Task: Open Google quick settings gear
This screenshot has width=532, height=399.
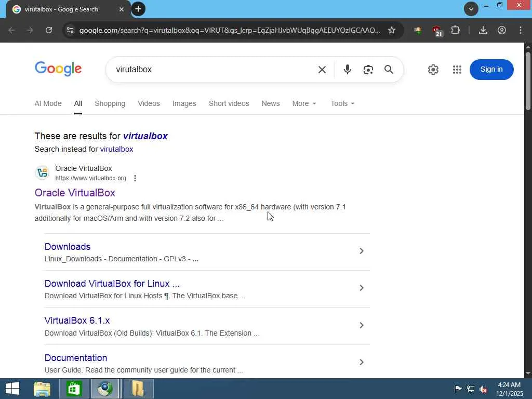Action: pos(433,70)
